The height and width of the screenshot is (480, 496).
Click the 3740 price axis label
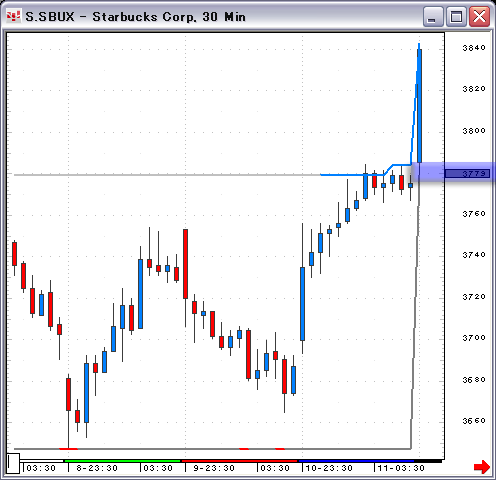pos(474,255)
